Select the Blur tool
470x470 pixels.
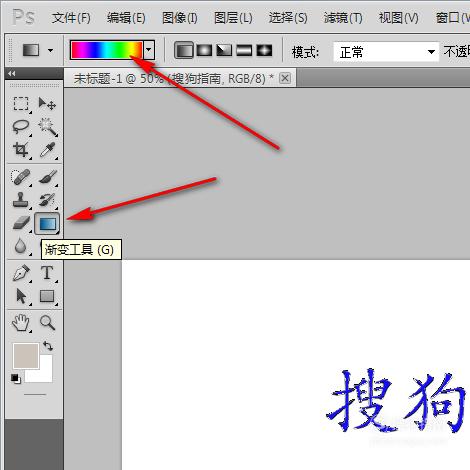(x=21, y=246)
